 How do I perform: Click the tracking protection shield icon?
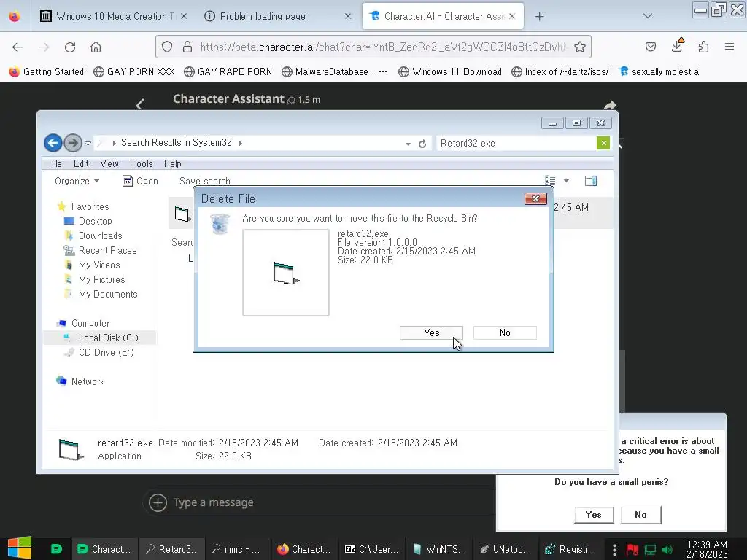(x=167, y=47)
